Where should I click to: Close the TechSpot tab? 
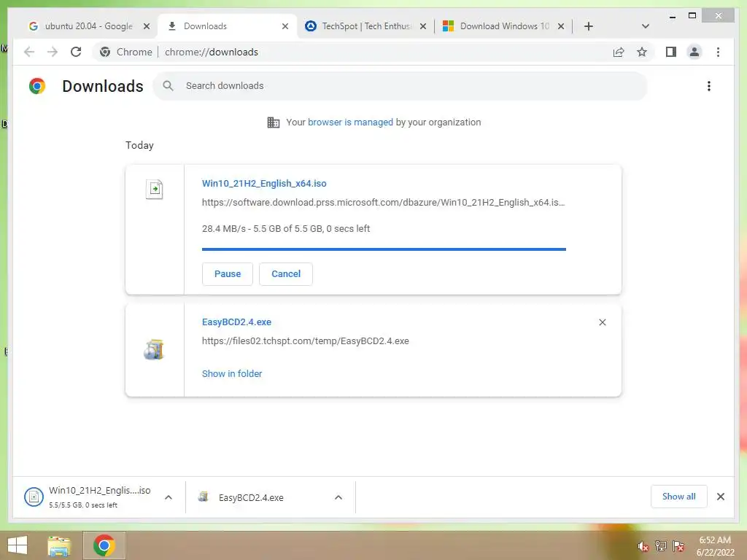pos(422,26)
